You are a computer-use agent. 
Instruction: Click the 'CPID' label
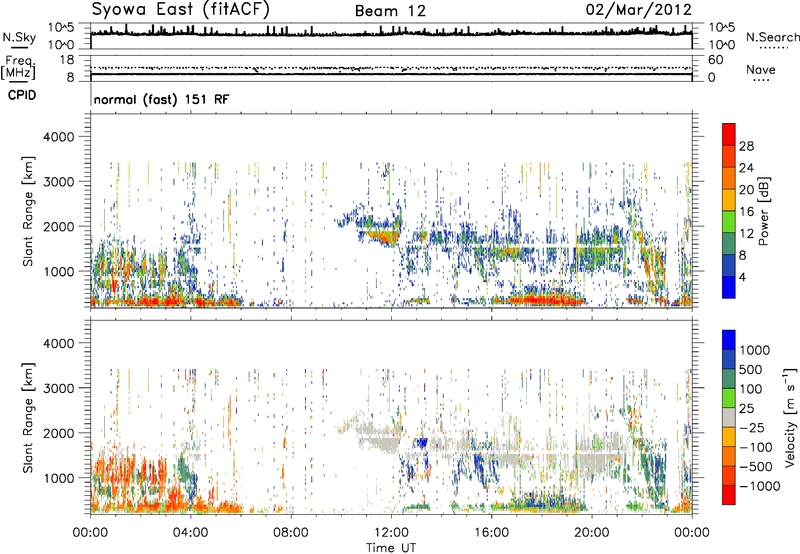[x=22, y=95]
